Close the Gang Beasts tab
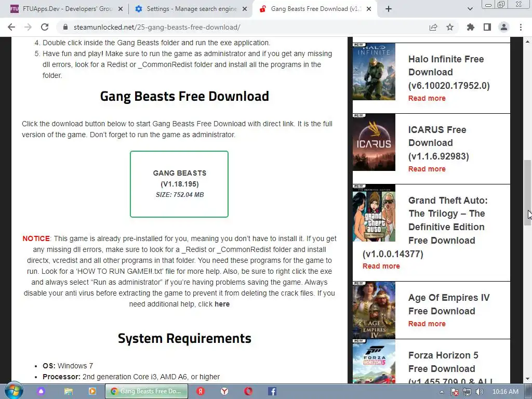 [x=369, y=9]
